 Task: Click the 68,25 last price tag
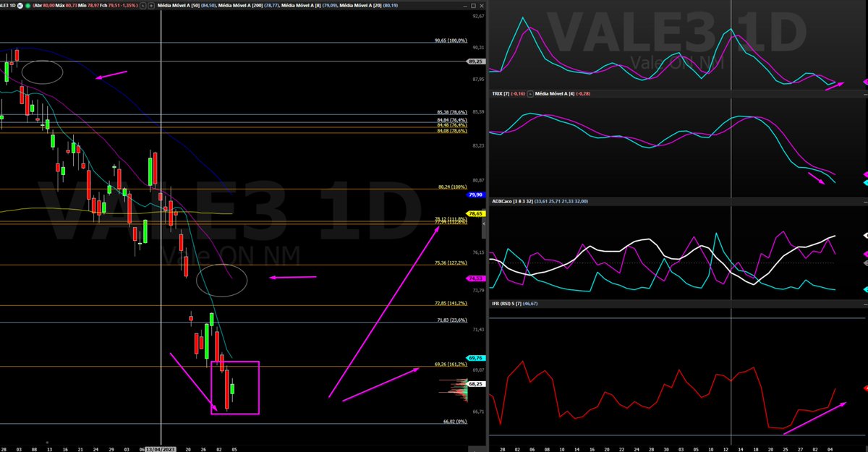[476, 384]
